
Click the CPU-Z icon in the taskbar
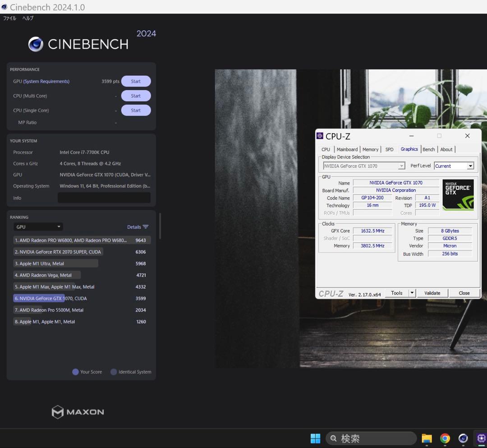[x=481, y=438]
